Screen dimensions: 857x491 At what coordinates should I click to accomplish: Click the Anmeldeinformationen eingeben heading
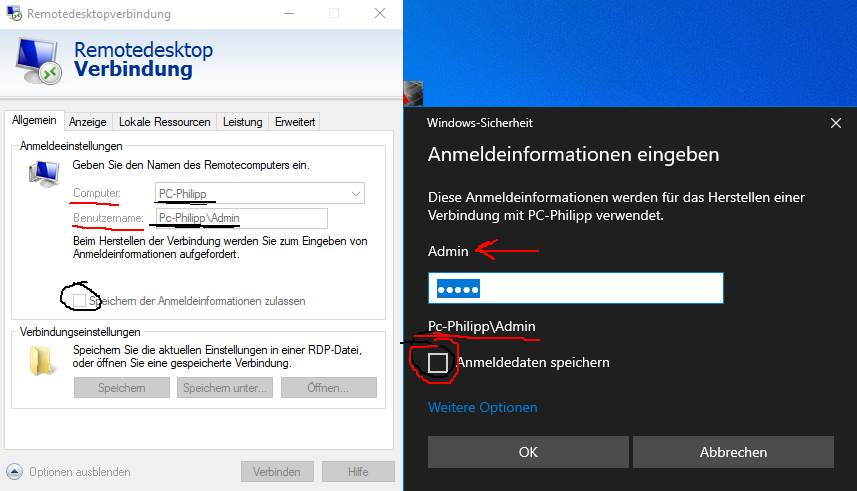pos(573,155)
